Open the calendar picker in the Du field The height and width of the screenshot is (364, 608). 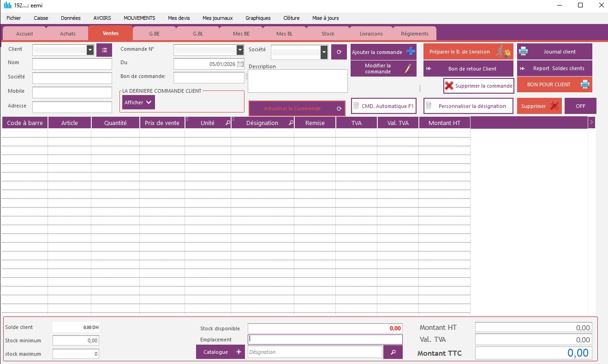(240, 64)
